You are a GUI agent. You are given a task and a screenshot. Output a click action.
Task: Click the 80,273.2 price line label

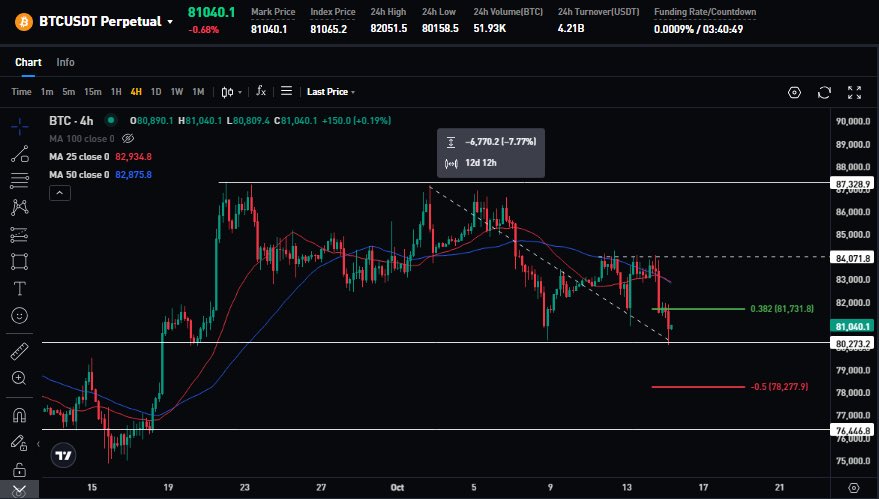(x=853, y=344)
